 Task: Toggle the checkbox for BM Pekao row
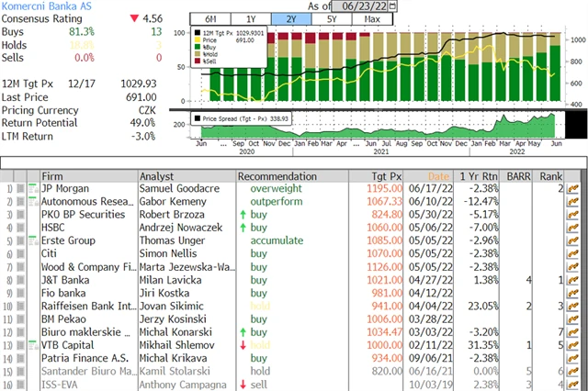click(21, 318)
